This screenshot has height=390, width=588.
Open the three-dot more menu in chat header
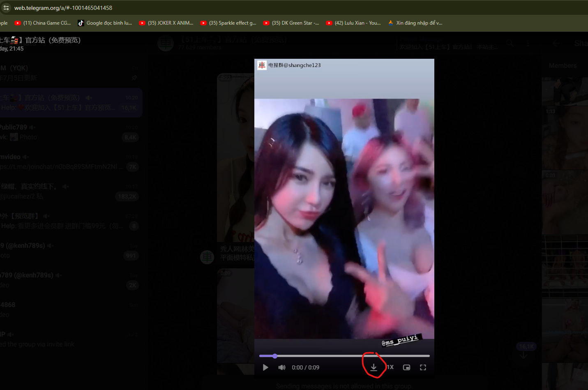[528, 43]
